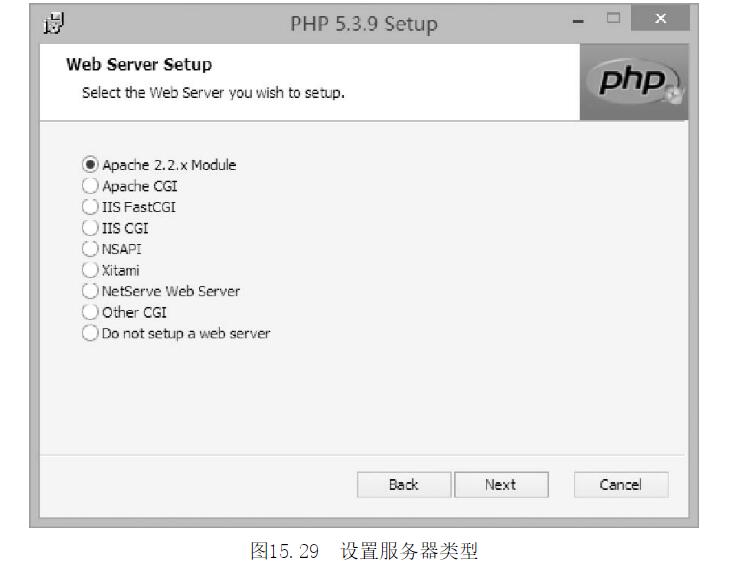Image resolution: width=738 pixels, height=565 pixels.
Task: Select the Apache 2.2.x Module option
Action: tap(90, 165)
